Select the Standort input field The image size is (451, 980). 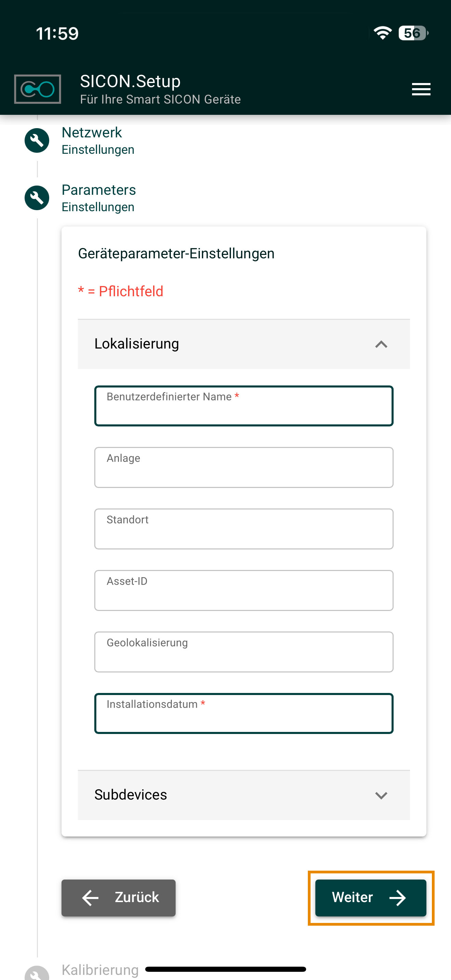tap(244, 529)
